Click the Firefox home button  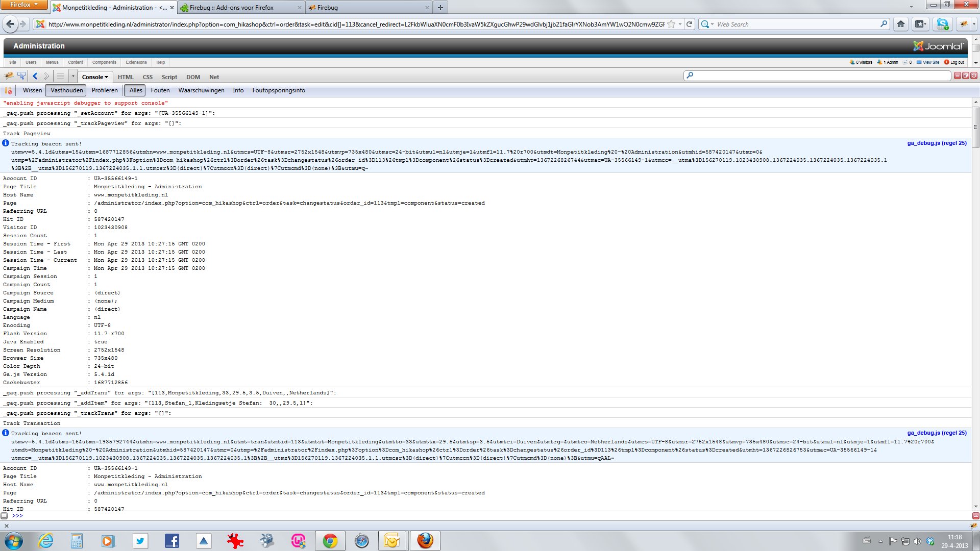pos(901,24)
